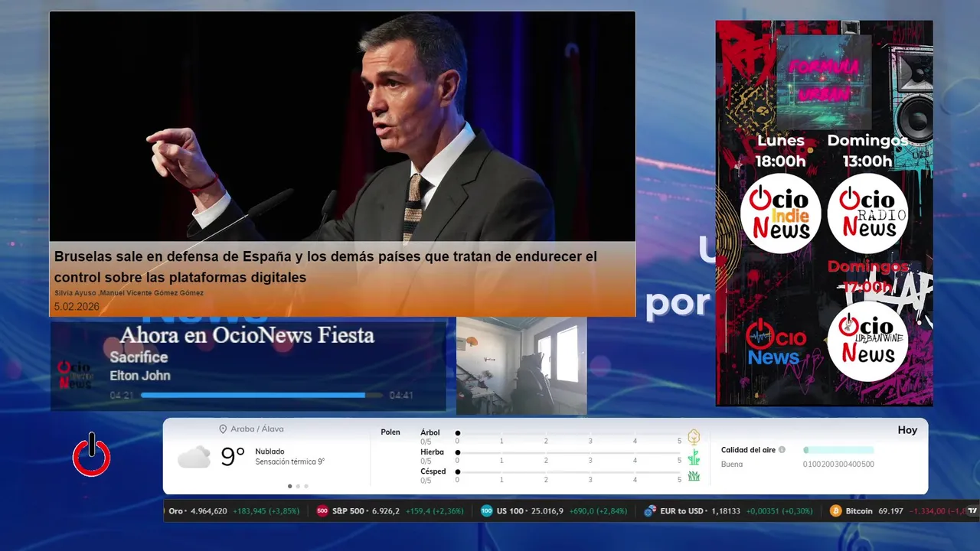Select the second weather page dot

click(298, 486)
